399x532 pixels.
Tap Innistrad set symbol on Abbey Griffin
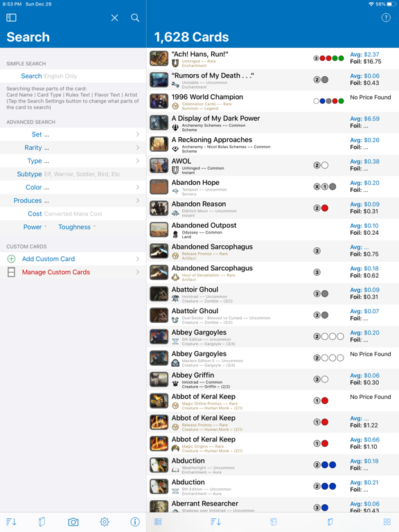coord(175,384)
